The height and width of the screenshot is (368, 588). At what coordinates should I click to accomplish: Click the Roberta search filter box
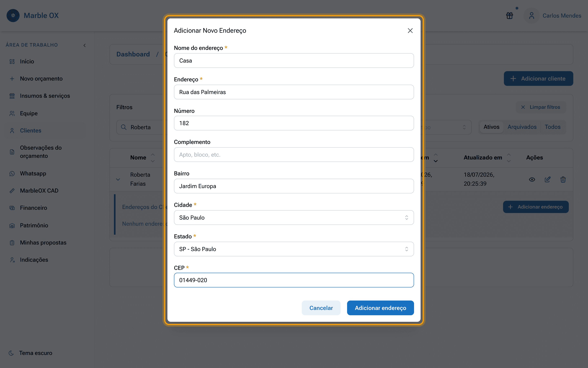(141, 127)
